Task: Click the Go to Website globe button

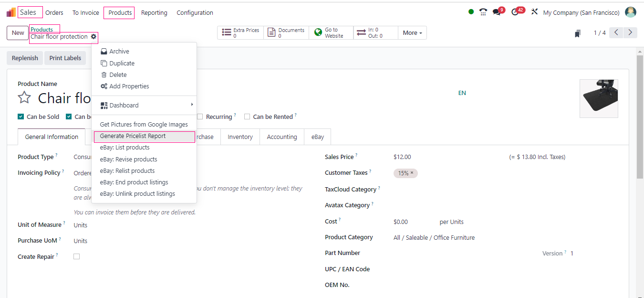Action: point(331,32)
